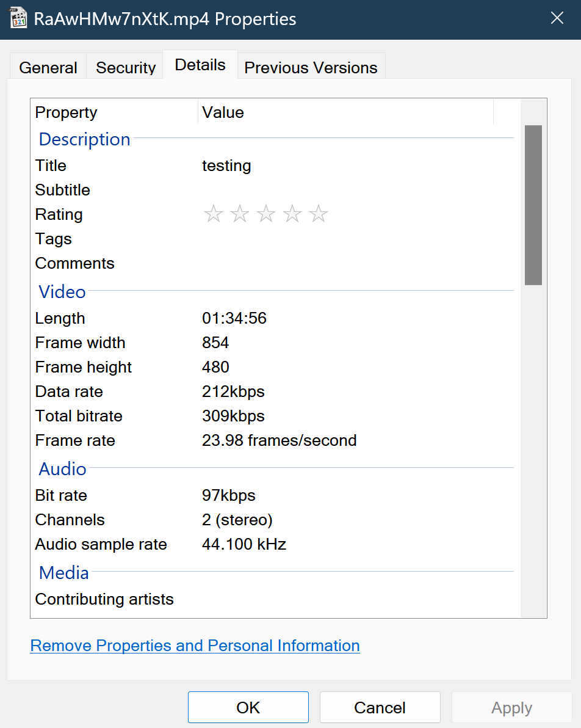The height and width of the screenshot is (728, 581).
Task: Click the file icon in title bar
Action: tap(19, 18)
